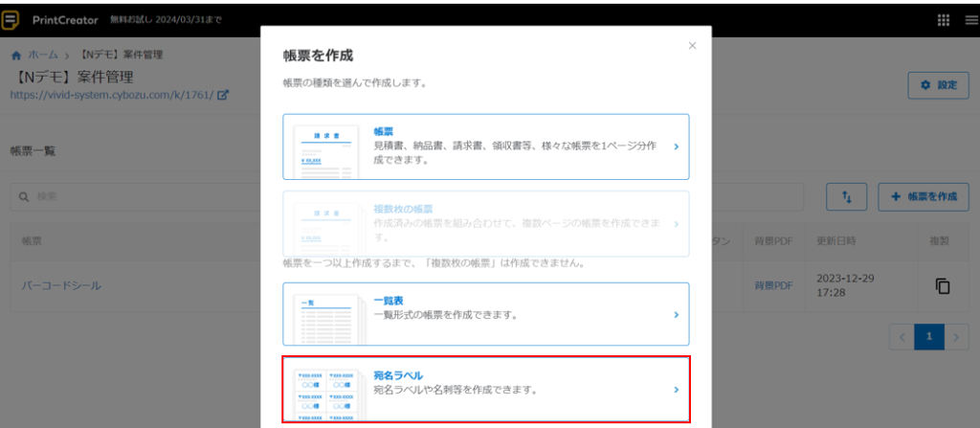The width and height of the screenshot is (980, 428).
Task: Click the 帳票一覧 heading
Action: (33, 151)
